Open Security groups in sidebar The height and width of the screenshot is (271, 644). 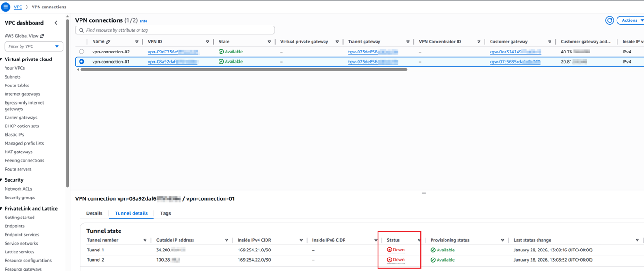point(20,198)
